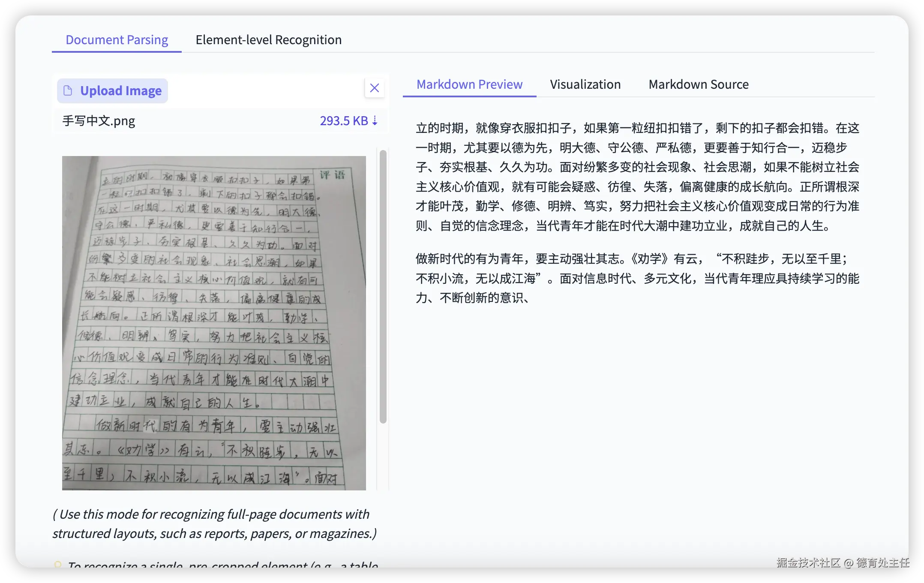Select the 手写中文.png file name
The image size is (924, 583).
pos(99,121)
